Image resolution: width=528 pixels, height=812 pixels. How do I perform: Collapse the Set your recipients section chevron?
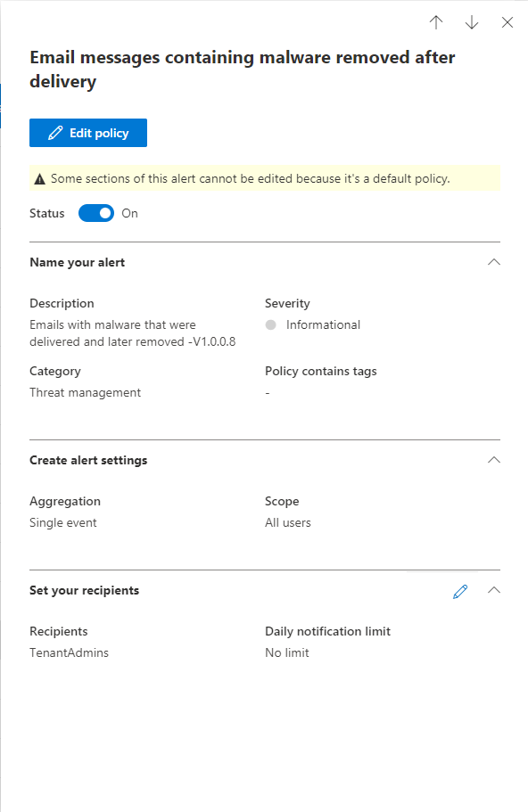[x=494, y=590]
